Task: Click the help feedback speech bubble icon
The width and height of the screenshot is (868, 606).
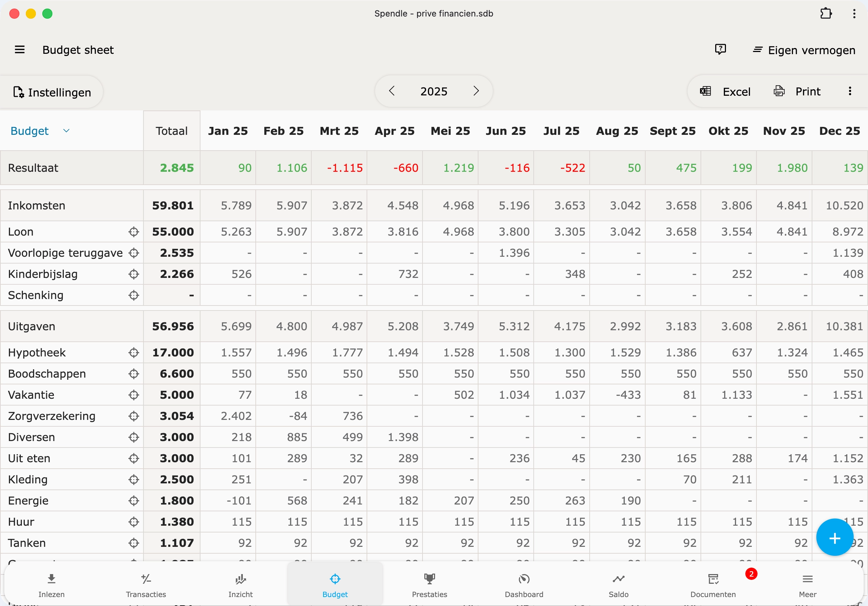Action: pos(720,49)
